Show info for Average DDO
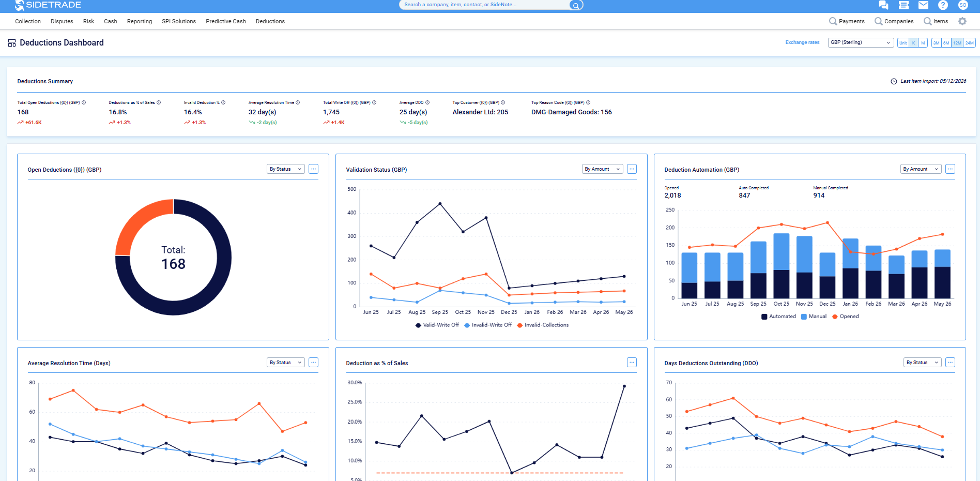 (427, 102)
